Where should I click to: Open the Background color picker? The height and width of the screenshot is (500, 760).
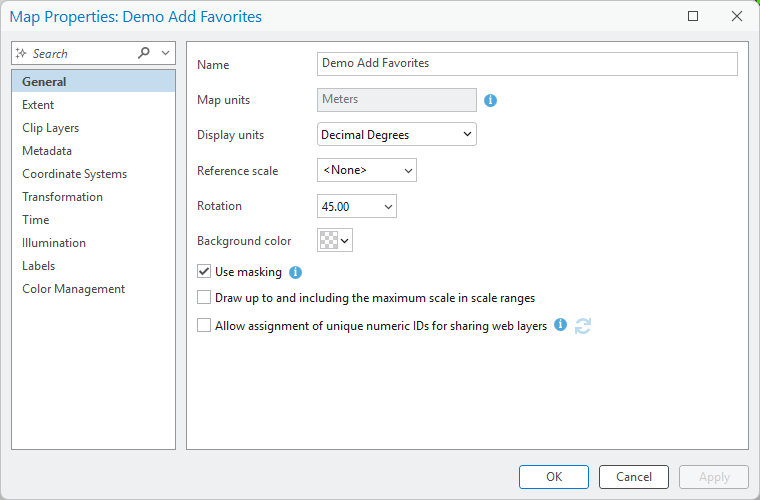pyautogui.click(x=334, y=240)
